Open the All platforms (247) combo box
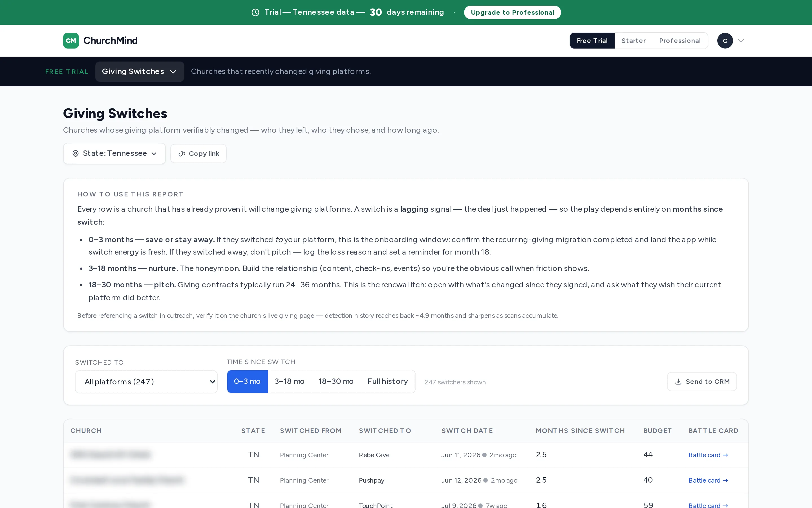Image resolution: width=812 pixels, height=508 pixels. click(x=146, y=382)
